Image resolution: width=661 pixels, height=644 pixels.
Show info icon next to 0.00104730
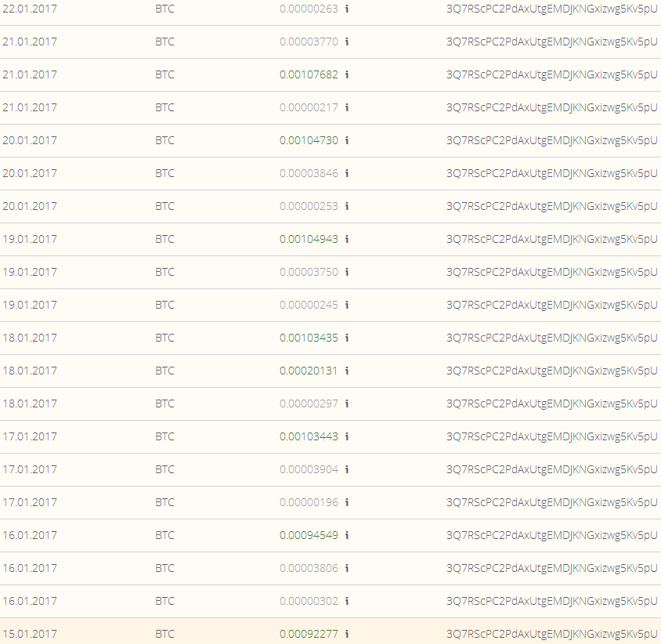click(347, 140)
